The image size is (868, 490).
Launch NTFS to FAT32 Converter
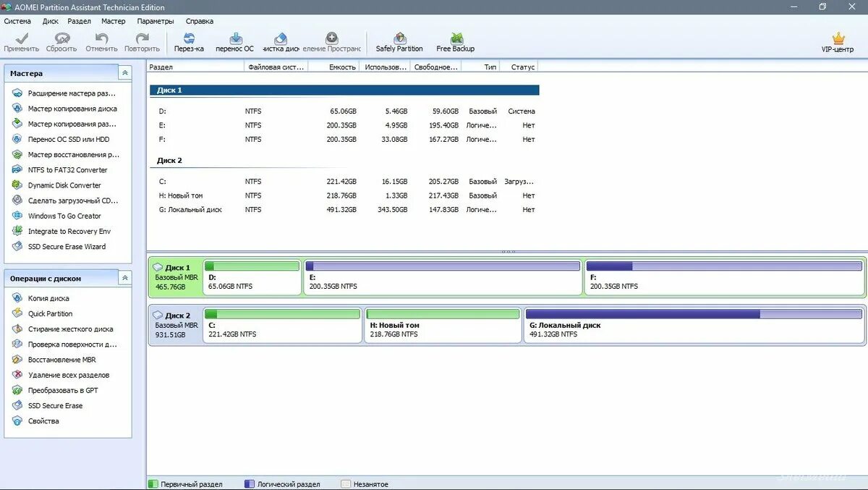click(x=59, y=170)
